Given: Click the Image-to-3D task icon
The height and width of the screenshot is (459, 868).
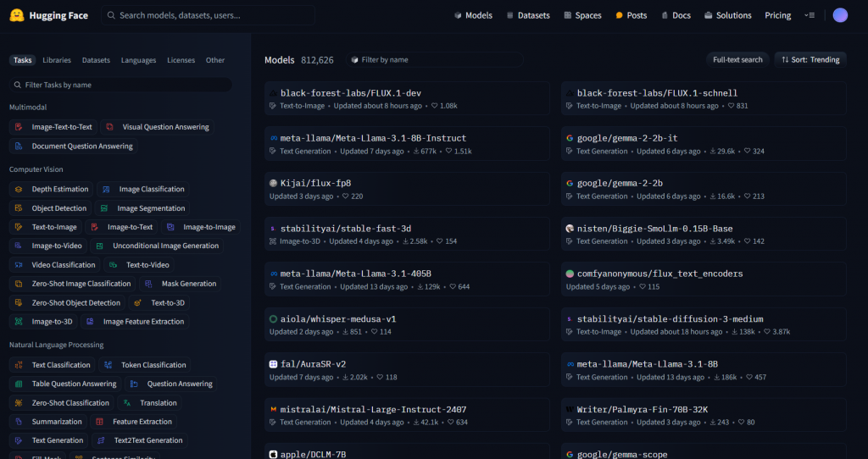Looking at the screenshot, I should pos(19,321).
